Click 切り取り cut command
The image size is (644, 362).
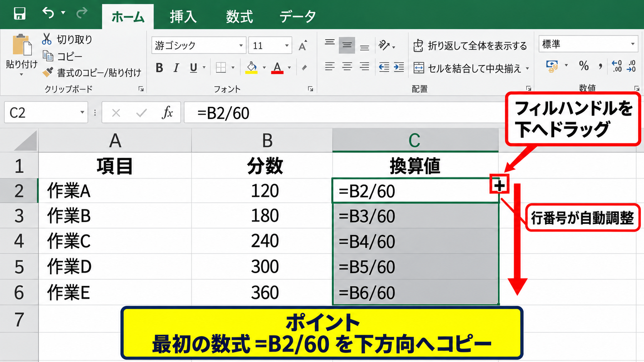click(67, 39)
